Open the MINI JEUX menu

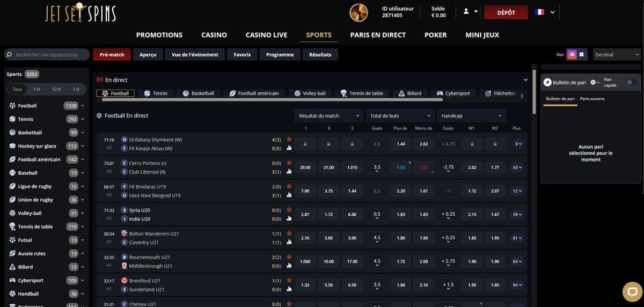(x=482, y=35)
